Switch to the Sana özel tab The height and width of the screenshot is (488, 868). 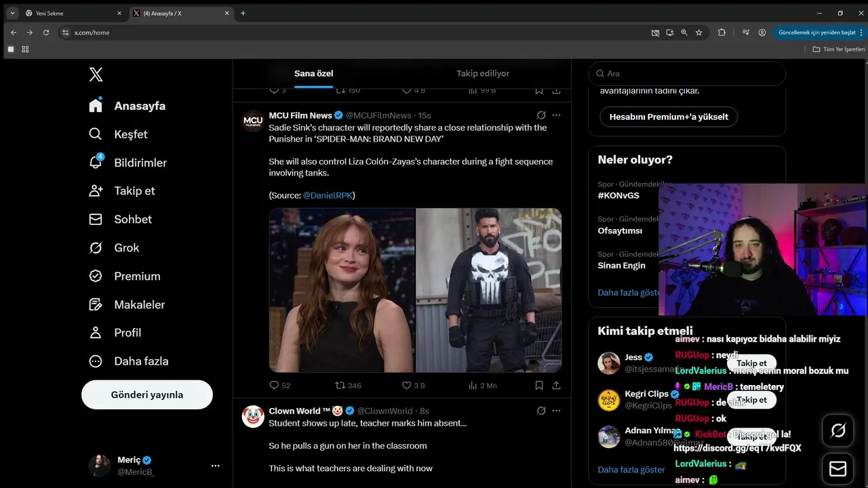click(313, 73)
